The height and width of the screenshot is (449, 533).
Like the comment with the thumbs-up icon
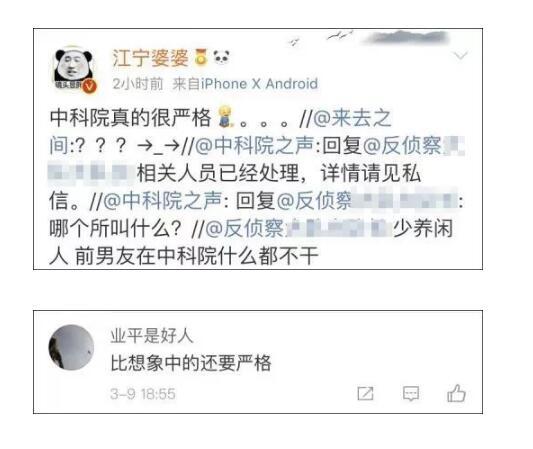point(456,393)
